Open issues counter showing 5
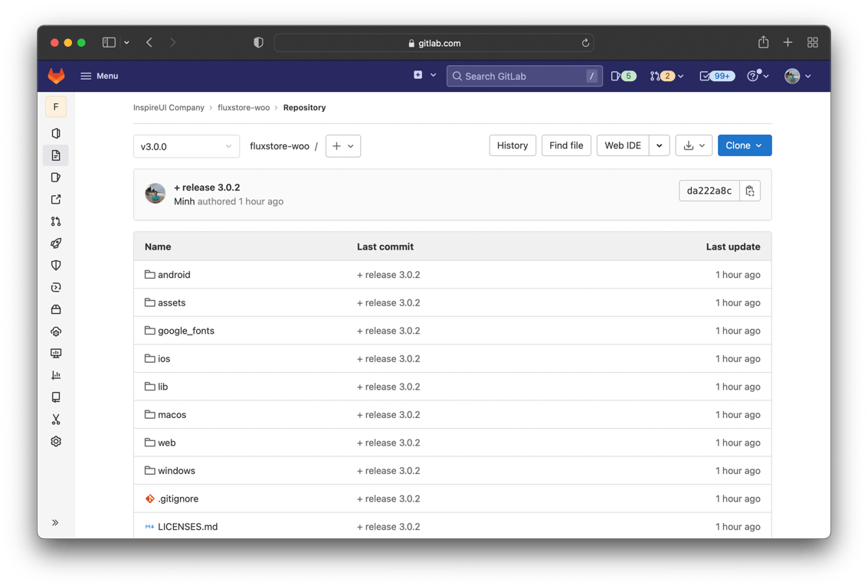 point(624,77)
